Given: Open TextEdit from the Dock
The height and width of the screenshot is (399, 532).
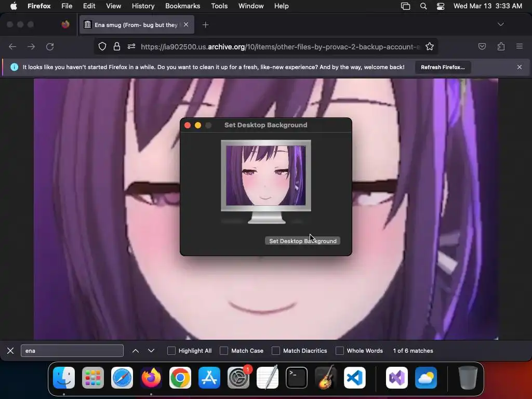Looking at the screenshot, I should [268, 378].
